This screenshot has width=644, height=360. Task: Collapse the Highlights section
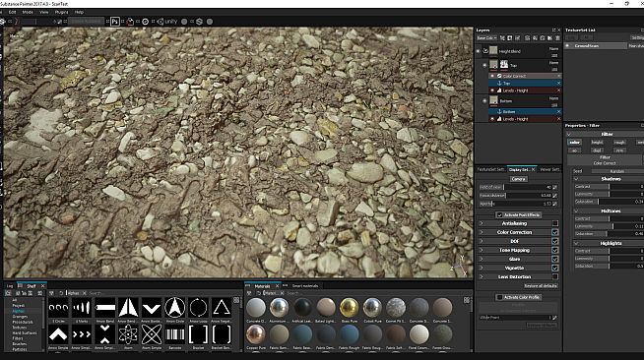576,243
